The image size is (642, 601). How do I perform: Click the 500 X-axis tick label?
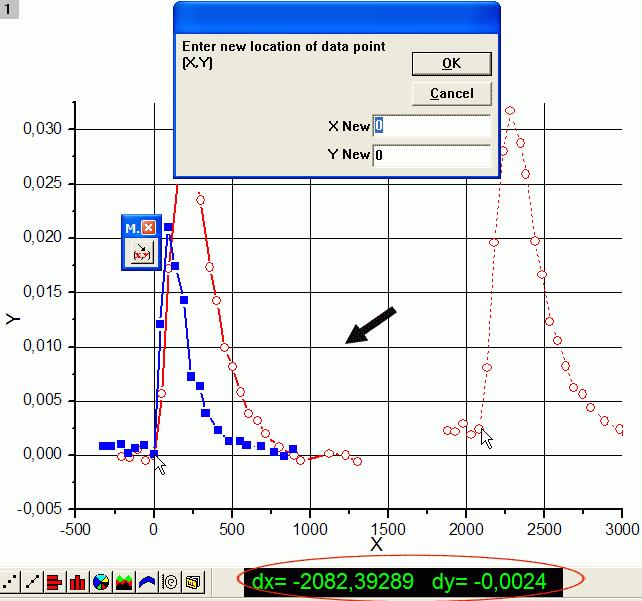pos(232,529)
